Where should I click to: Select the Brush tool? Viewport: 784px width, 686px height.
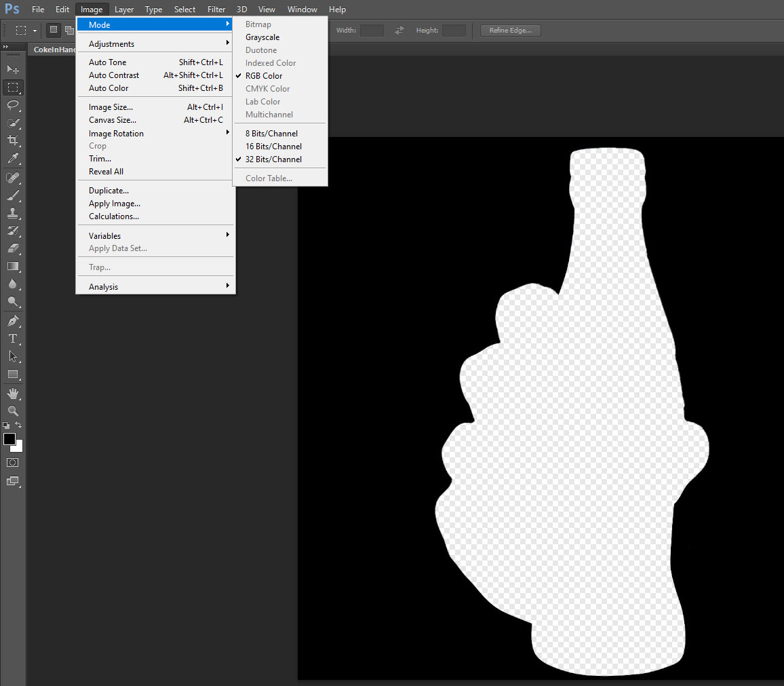point(12,195)
